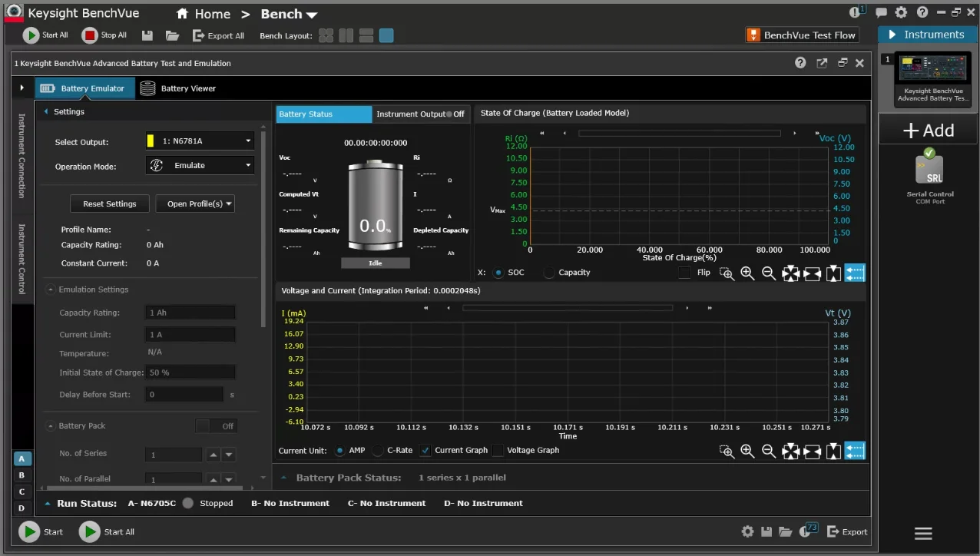Toggle auto-scroll on State Of Charge graph
Image resolution: width=980 pixels, height=556 pixels.
855,273
